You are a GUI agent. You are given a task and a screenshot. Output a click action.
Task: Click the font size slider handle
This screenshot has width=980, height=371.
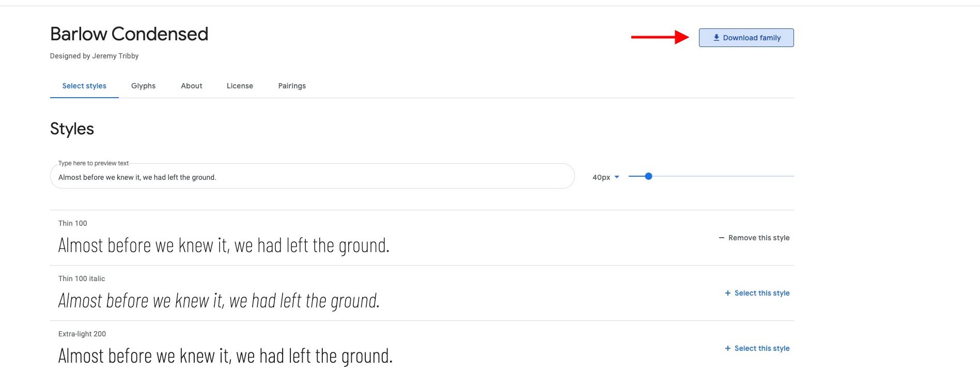pyautogui.click(x=648, y=176)
